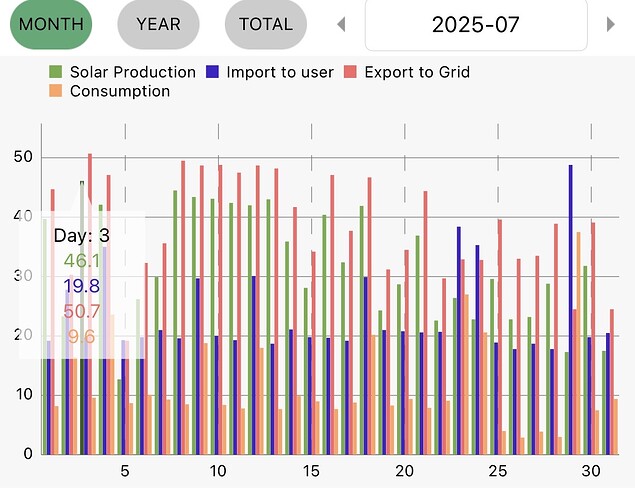This screenshot has width=635, height=500.
Task: Click the x-axis label 15
Action: tap(311, 471)
